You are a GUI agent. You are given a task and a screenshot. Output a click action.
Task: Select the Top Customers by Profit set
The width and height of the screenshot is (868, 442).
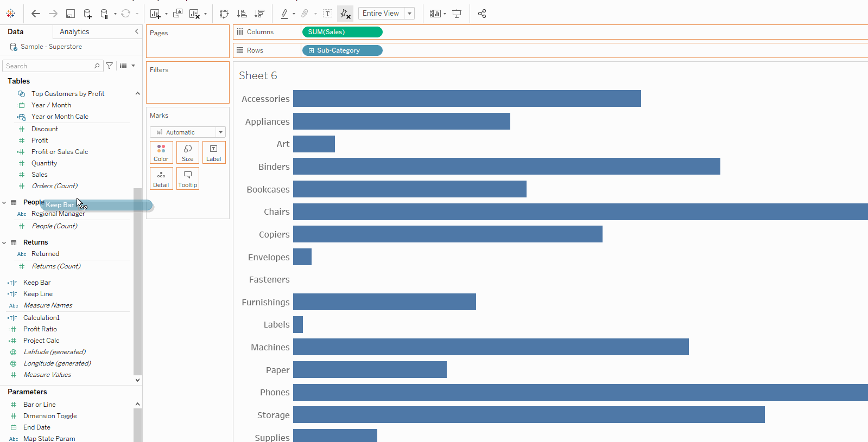[68, 94]
